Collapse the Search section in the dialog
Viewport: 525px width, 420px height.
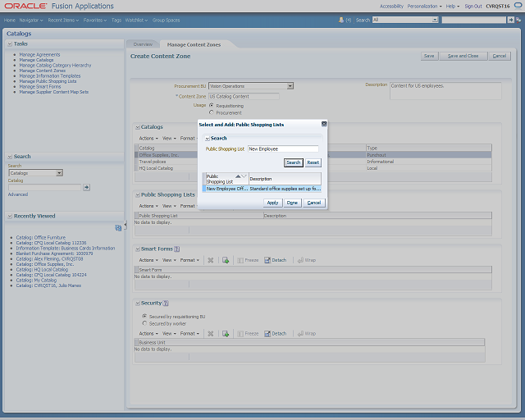coord(208,139)
